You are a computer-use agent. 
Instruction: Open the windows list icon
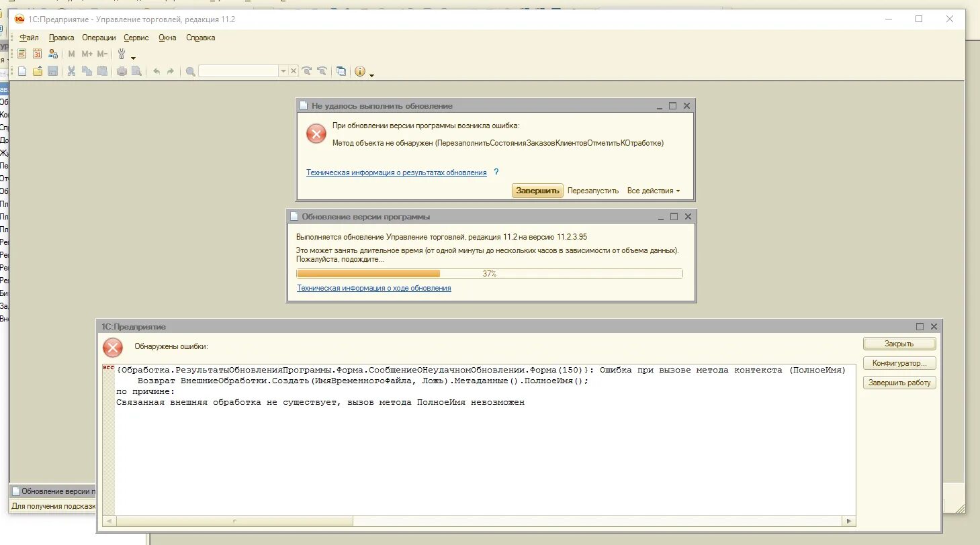click(x=341, y=71)
